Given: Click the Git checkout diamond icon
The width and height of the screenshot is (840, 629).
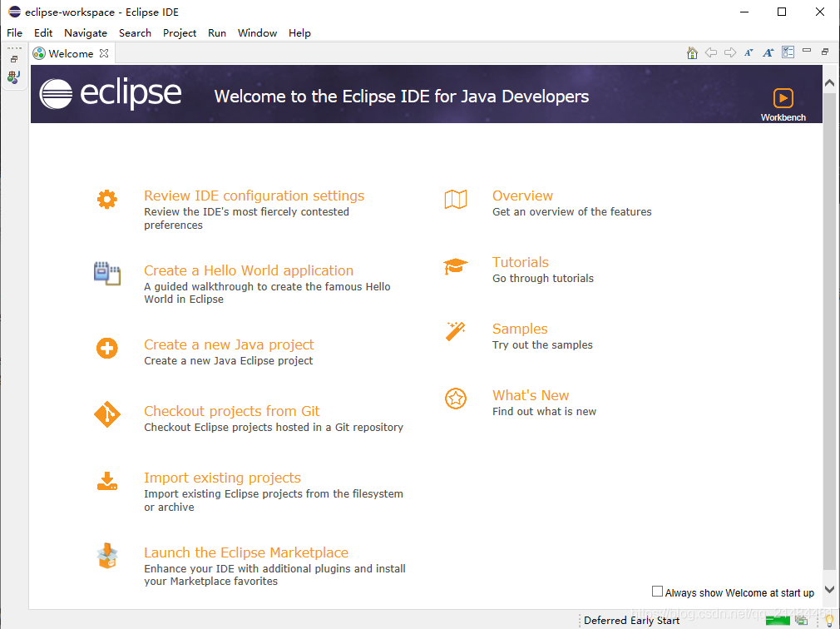Looking at the screenshot, I should [x=107, y=414].
